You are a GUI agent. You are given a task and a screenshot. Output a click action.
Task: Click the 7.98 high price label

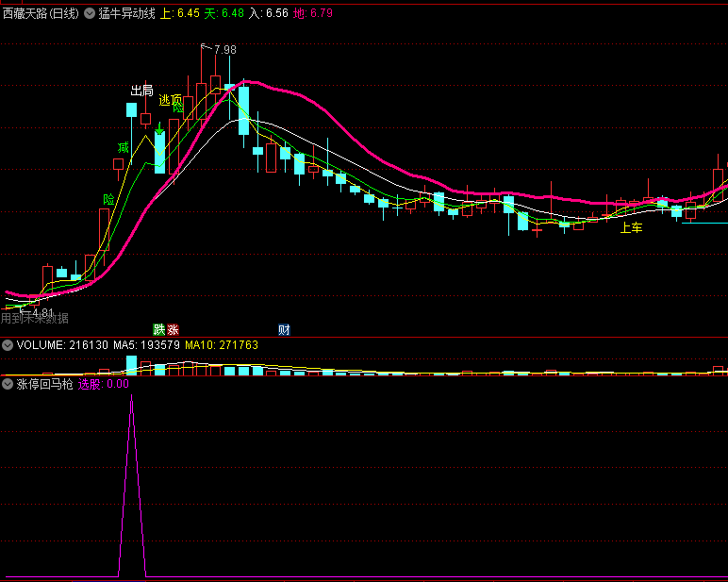(225, 50)
